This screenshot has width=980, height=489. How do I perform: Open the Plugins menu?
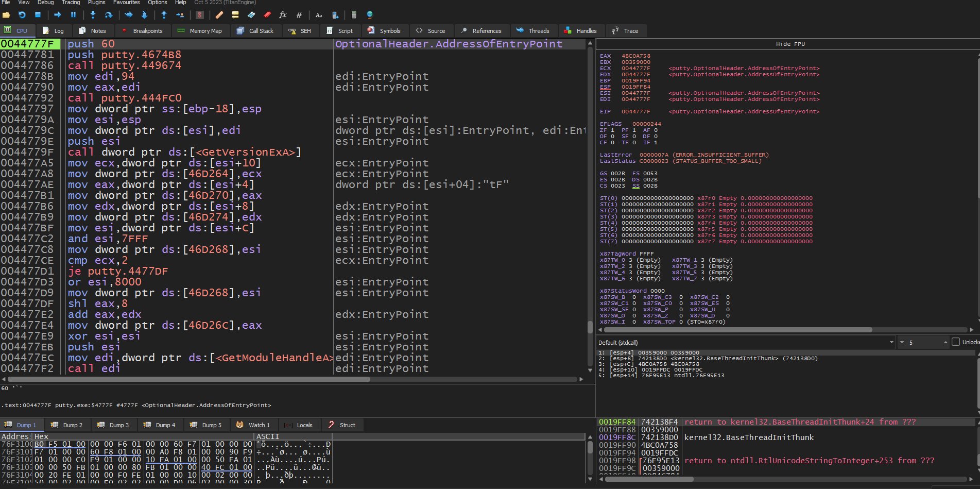(96, 3)
